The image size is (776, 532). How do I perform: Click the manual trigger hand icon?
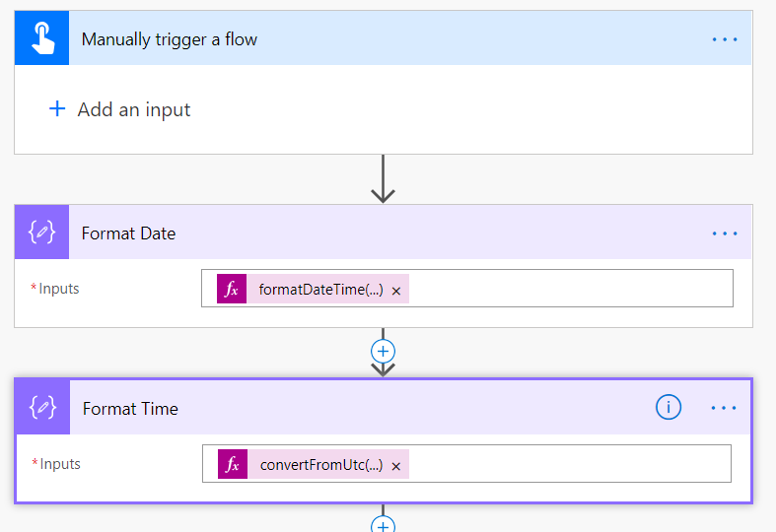pyautogui.click(x=41, y=39)
